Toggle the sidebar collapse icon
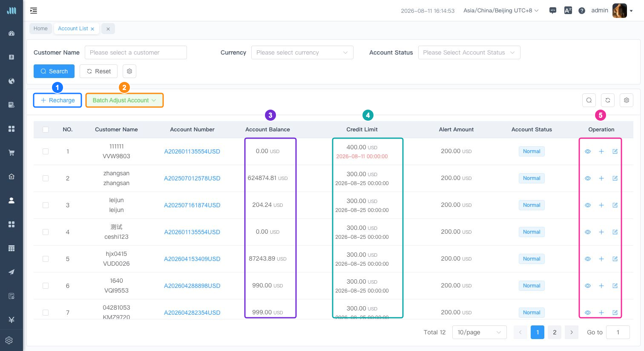 (34, 11)
